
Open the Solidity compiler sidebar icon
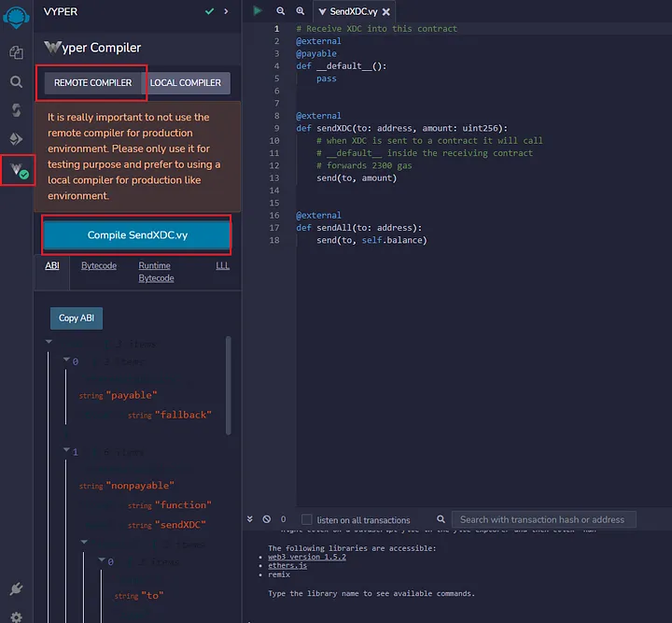[16, 110]
